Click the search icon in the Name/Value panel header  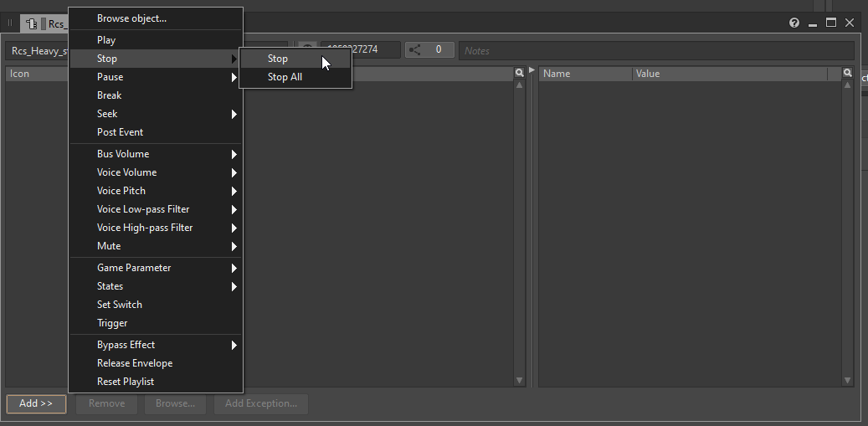847,74
